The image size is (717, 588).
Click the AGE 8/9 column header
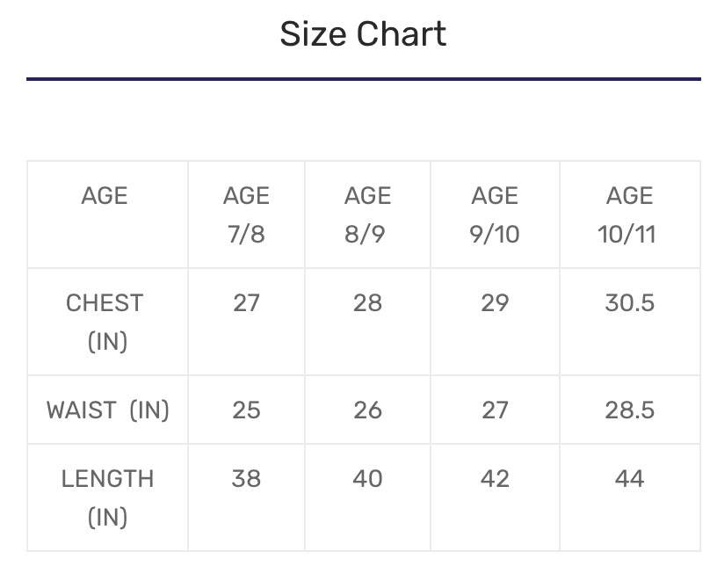367,214
